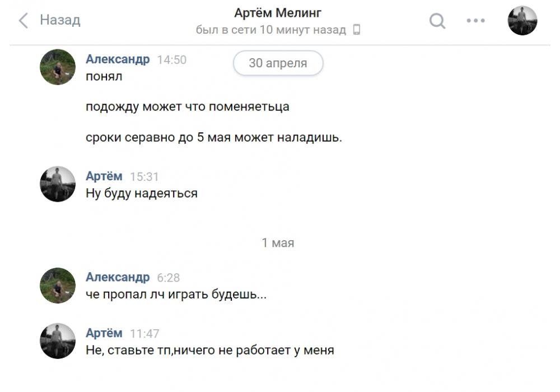The image size is (560, 392).
Task: Click Александр's avatar beside the 14:50 message
Action: tap(58, 67)
